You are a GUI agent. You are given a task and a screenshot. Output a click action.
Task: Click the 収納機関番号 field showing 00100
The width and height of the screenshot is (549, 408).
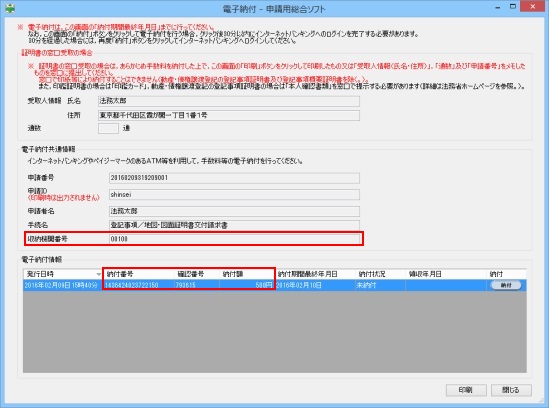(x=234, y=239)
